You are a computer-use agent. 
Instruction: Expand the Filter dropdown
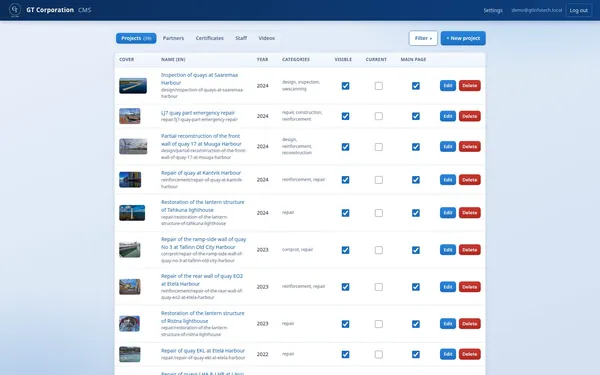(423, 38)
